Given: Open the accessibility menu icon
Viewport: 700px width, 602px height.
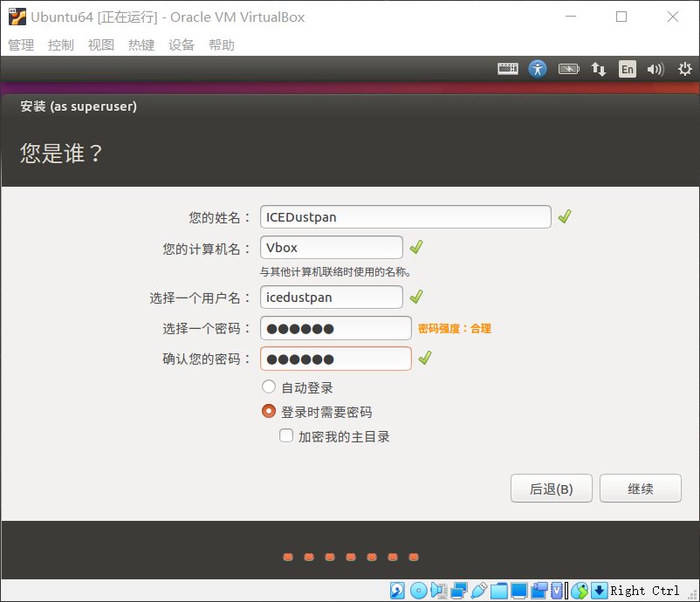Looking at the screenshot, I should (538, 69).
